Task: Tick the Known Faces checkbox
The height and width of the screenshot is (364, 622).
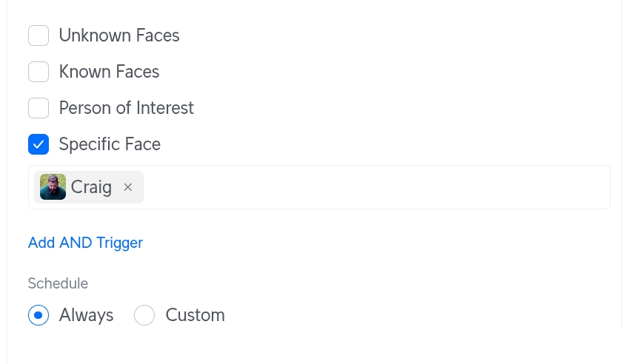Action: point(39,72)
